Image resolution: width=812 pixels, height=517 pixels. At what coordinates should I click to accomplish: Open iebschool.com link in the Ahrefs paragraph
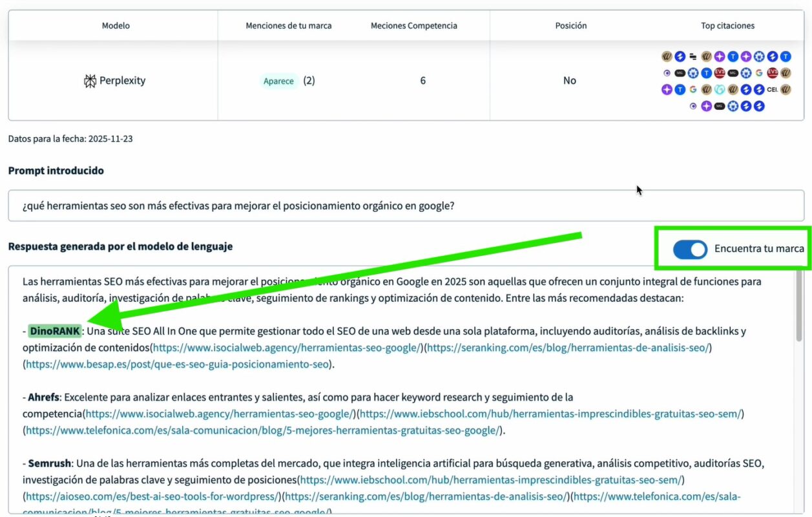pos(552,413)
